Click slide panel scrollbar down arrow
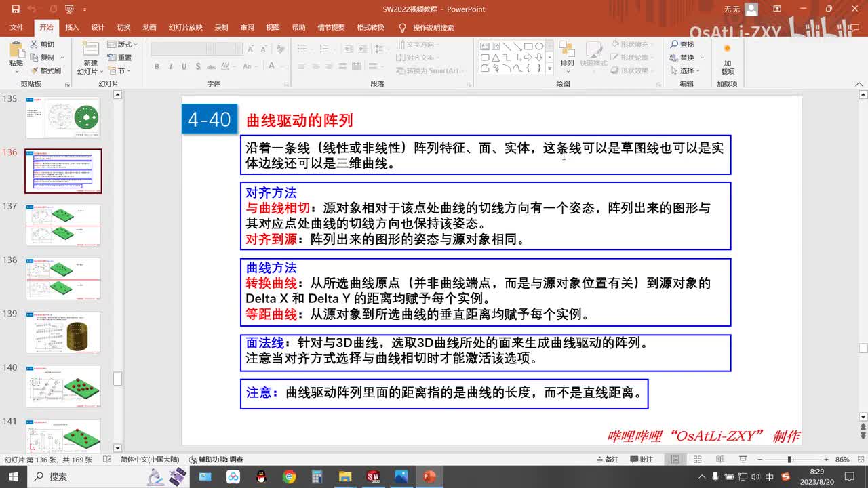 point(117,448)
